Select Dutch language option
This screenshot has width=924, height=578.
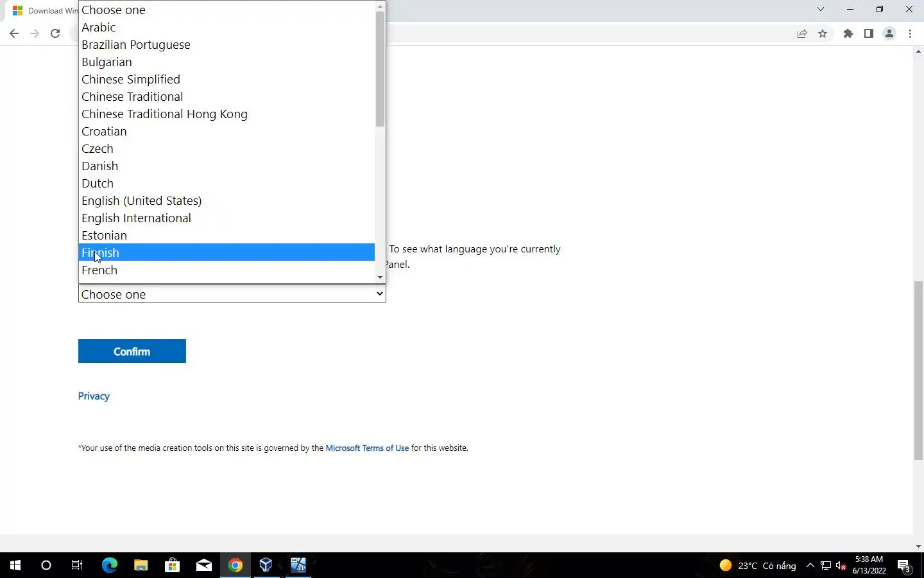pos(227,183)
